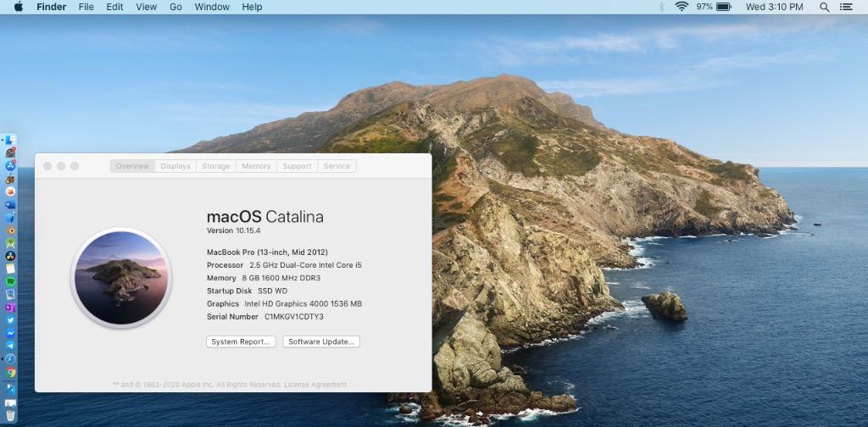Click the 2.5 GHz Dual-Core Intel Core i5 value
868x427 pixels.
[x=305, y=265]
